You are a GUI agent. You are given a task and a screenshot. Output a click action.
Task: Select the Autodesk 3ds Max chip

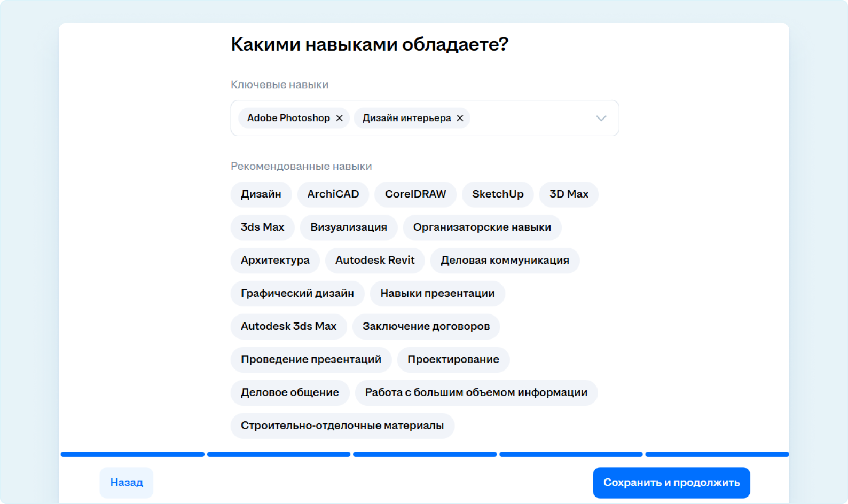click(288, 327)
